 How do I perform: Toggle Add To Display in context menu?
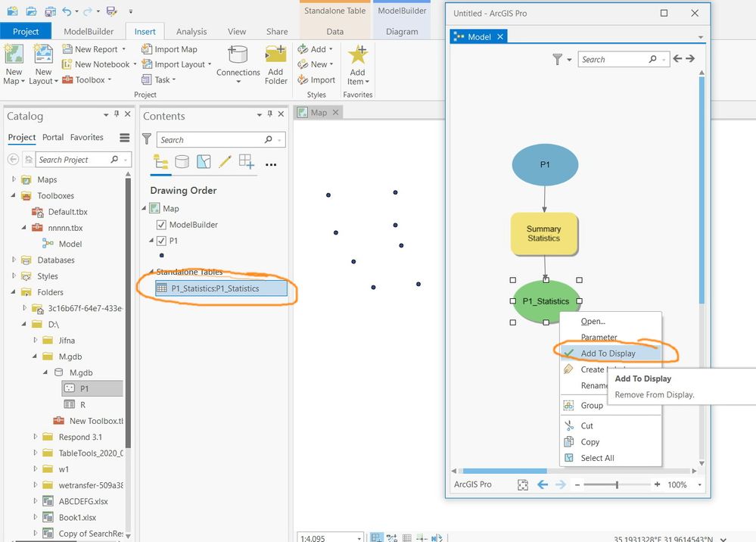[x=611, y=354]
